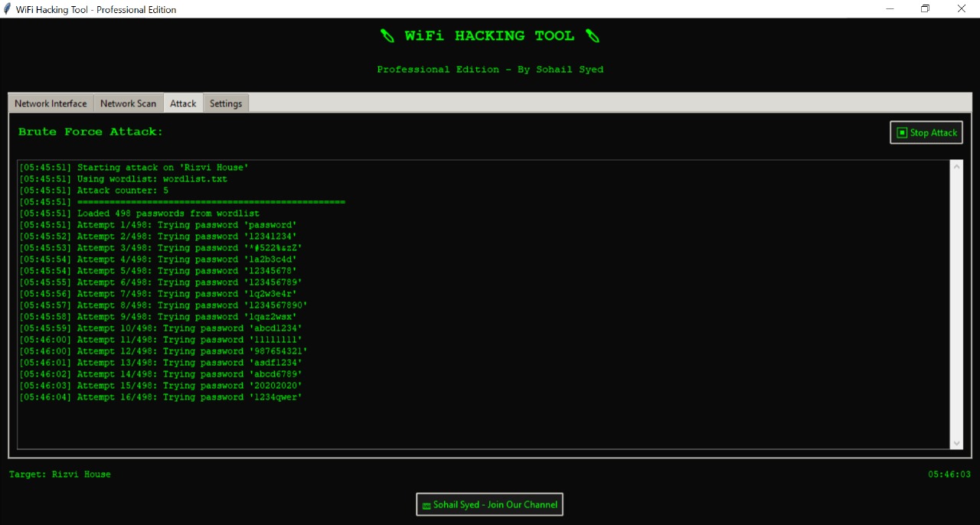980x525 pixels.
Task: Click the 'Attempt 16/498' log line
Action: click(x=161, y=397)
